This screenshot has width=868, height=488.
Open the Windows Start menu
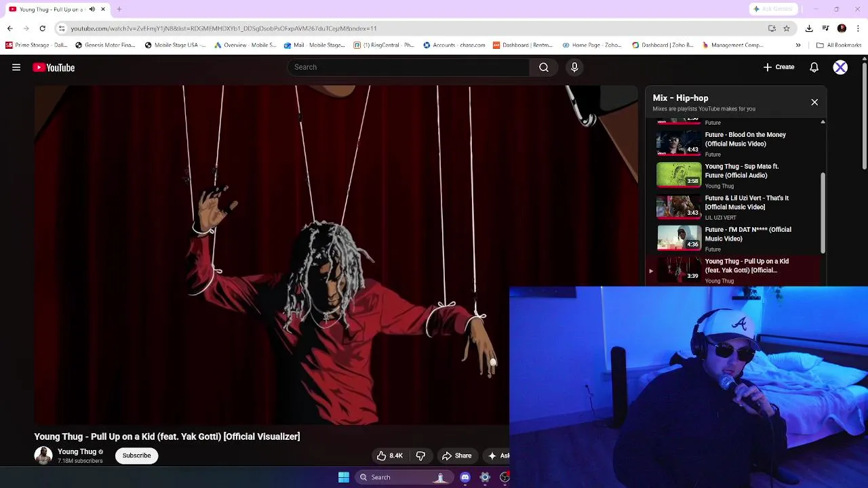tap(344, 477)
